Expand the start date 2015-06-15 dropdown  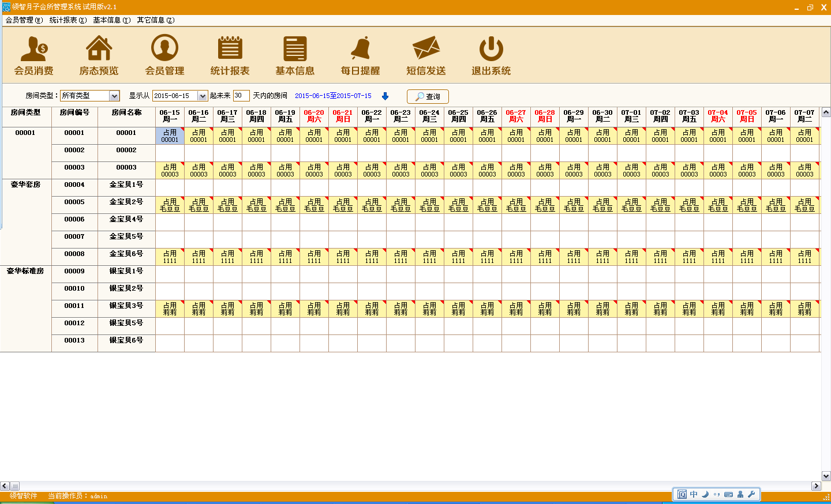point(203,96)
